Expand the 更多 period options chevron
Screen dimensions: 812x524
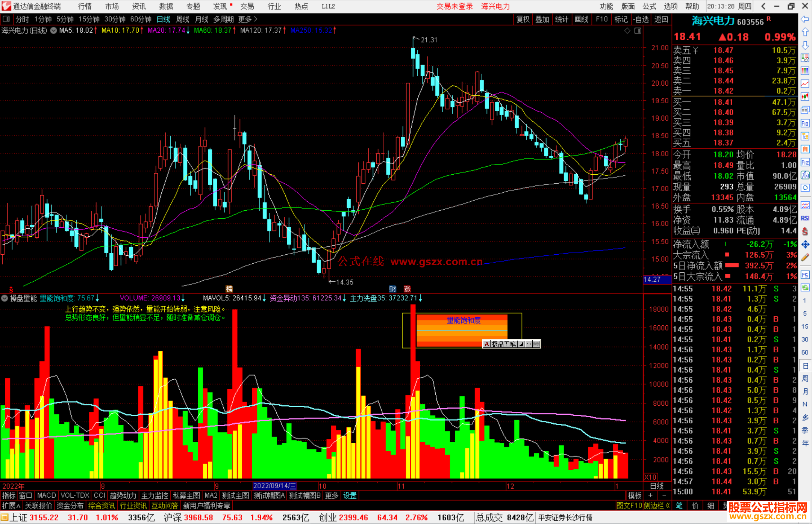tap(256, 19)
